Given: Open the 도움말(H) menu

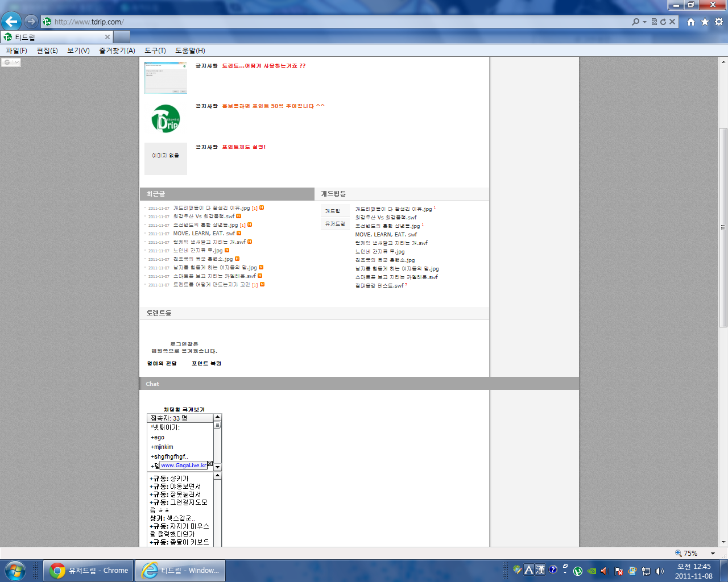Looking at the screenshot, I should (190, 51).
